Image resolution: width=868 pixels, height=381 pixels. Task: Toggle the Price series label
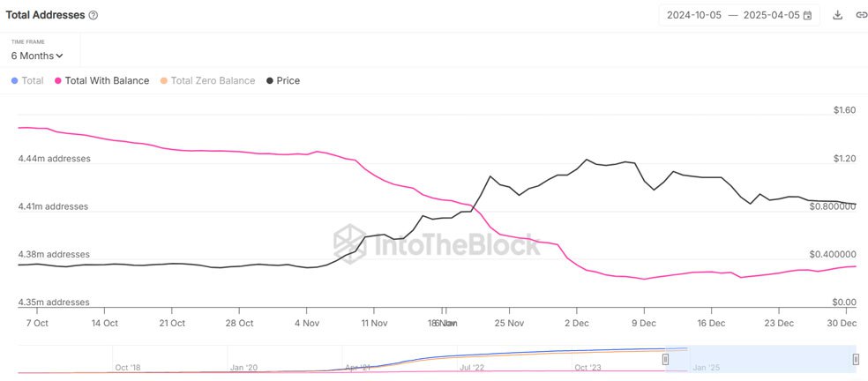(288, 81)
